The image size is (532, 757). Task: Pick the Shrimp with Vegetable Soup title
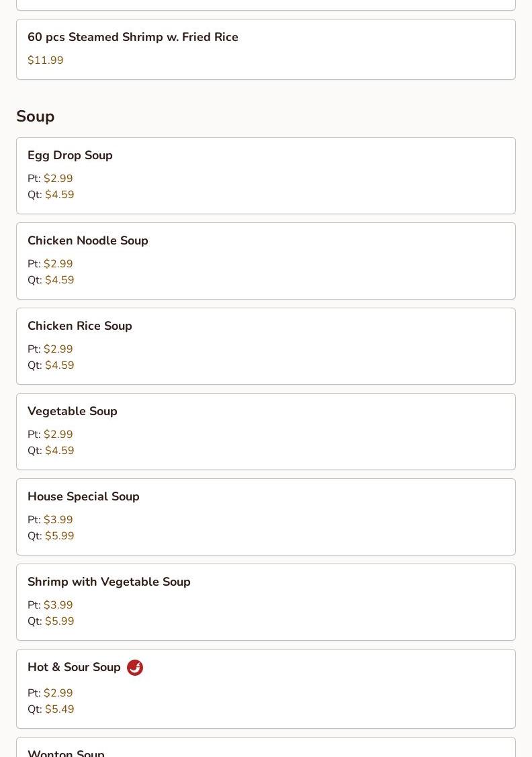click(109, 582)
